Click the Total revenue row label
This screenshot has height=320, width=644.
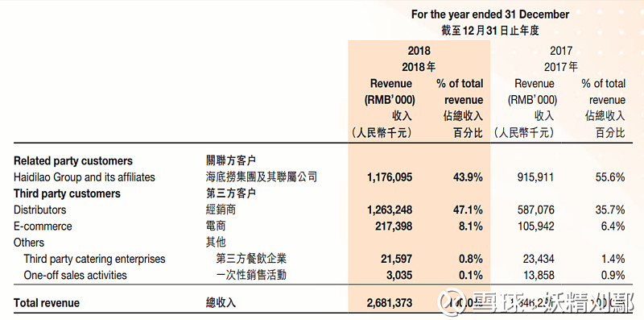click(x=47, y=304)
